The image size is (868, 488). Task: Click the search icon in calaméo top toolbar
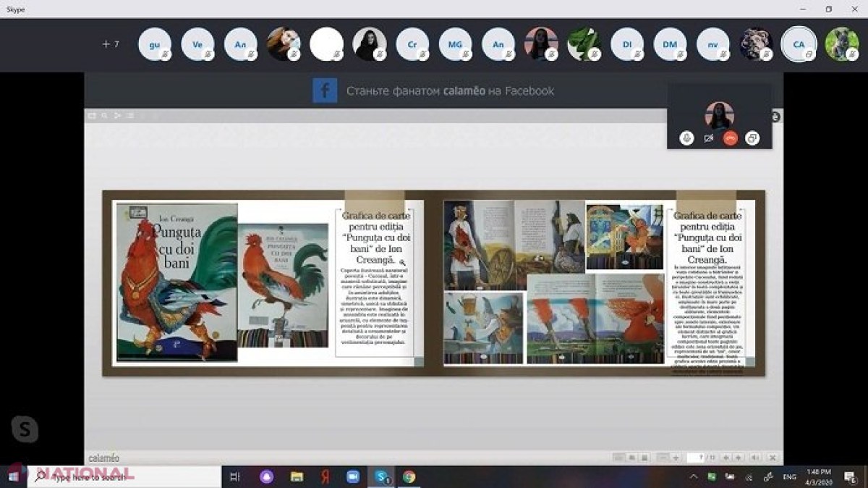[x=105, y=115]
